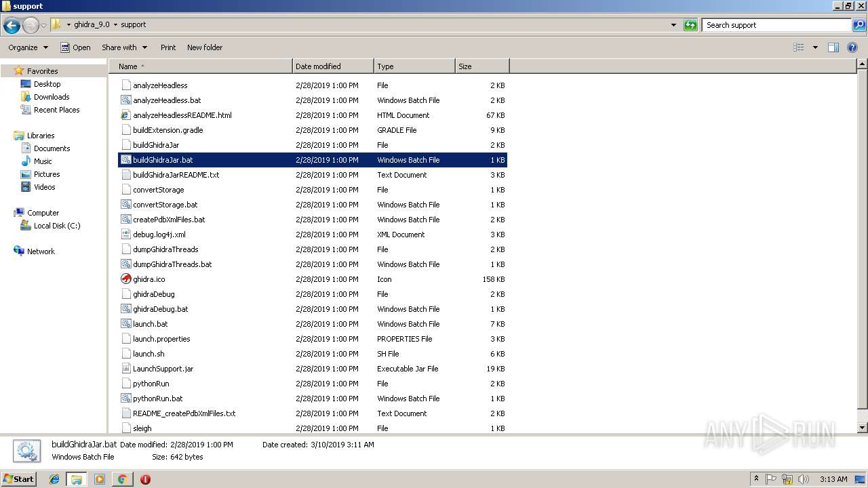The image size is (868, 488).
Task: Open the Videos library
Action: [44, 187]
